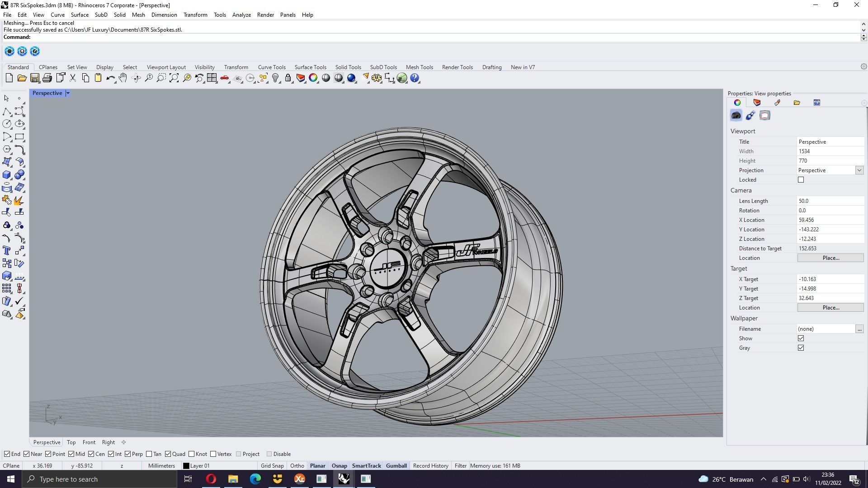Click the New file icon
The image size is (868, 488).
(x=9, y=78)
